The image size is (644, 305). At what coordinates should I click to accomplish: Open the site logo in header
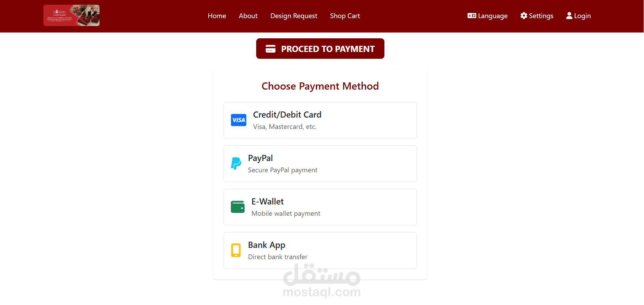point(71,15)
